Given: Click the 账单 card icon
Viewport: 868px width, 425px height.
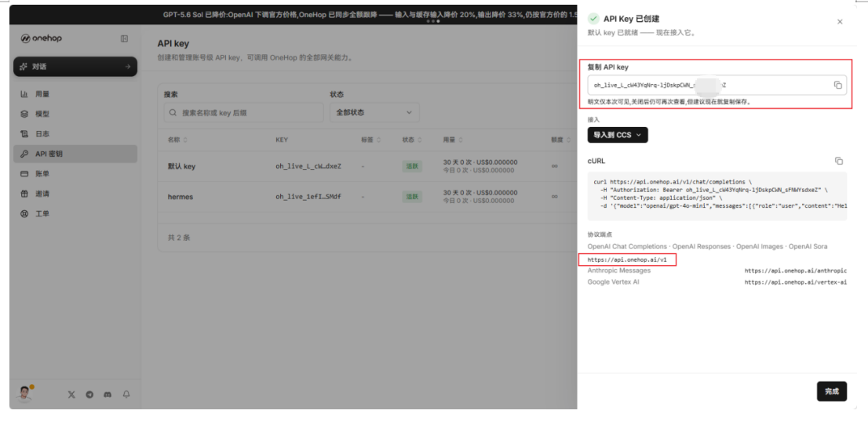Looking at the screenshot, I should point(24,174).
